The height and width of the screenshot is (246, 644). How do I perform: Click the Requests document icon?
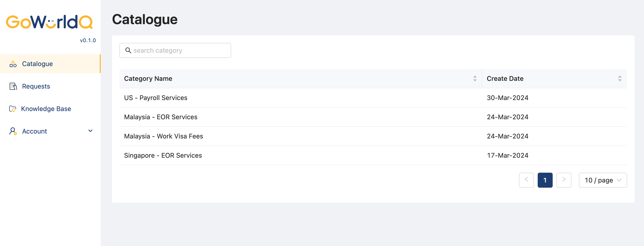[x=13, y=86]
